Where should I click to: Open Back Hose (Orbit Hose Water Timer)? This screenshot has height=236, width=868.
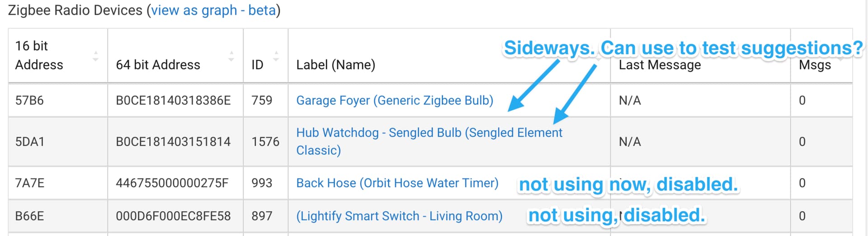397,183
